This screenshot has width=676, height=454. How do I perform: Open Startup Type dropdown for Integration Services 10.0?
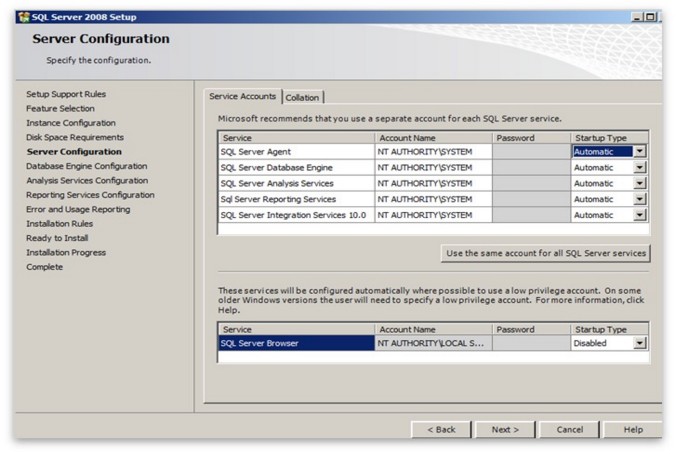click(x=640, y=215)
